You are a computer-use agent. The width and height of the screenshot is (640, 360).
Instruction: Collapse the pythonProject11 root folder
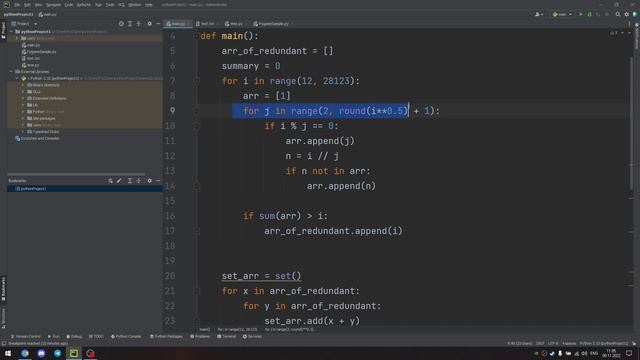pos(11,31)
